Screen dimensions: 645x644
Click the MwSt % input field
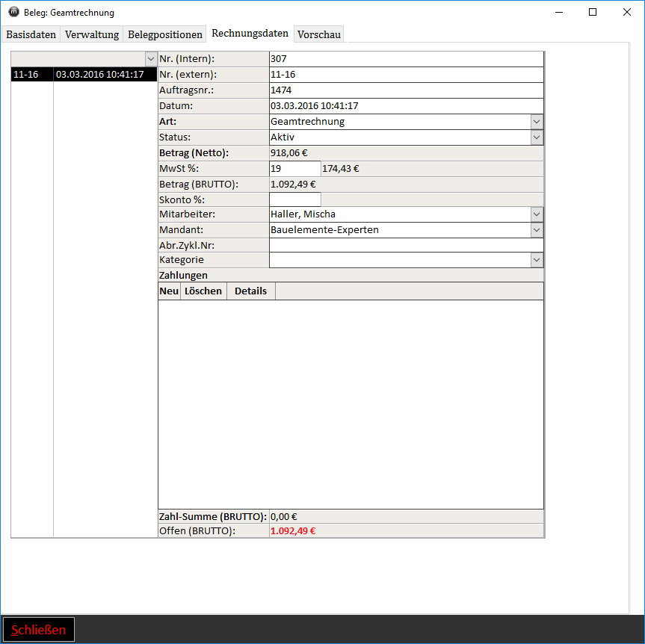coord(294,169)
